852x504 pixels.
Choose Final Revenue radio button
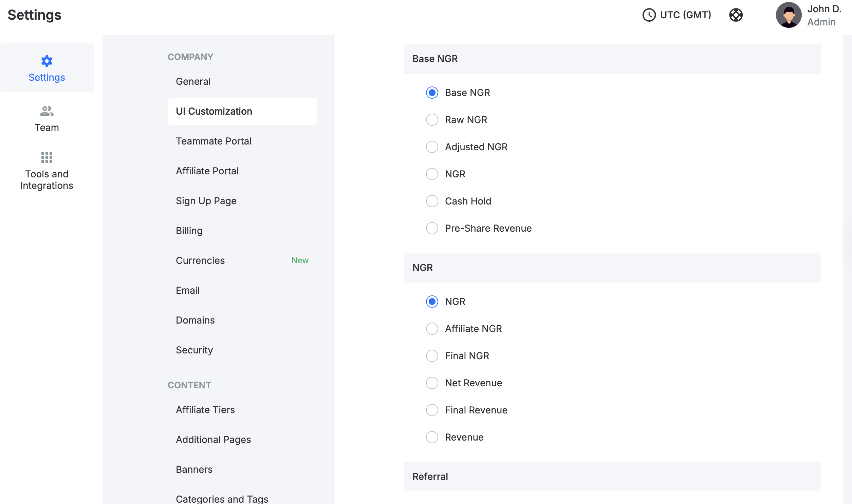[x=432, y=410]
